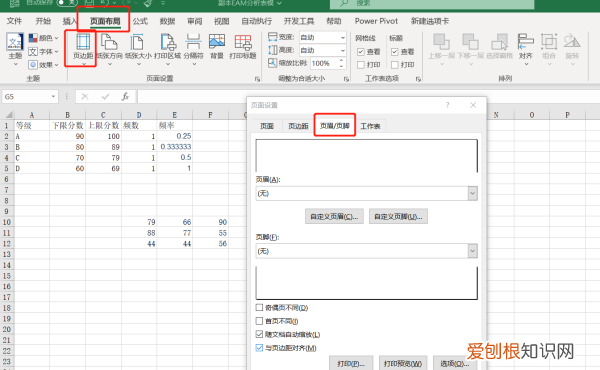Toggle Headings View (查看) checkbox

395,52
